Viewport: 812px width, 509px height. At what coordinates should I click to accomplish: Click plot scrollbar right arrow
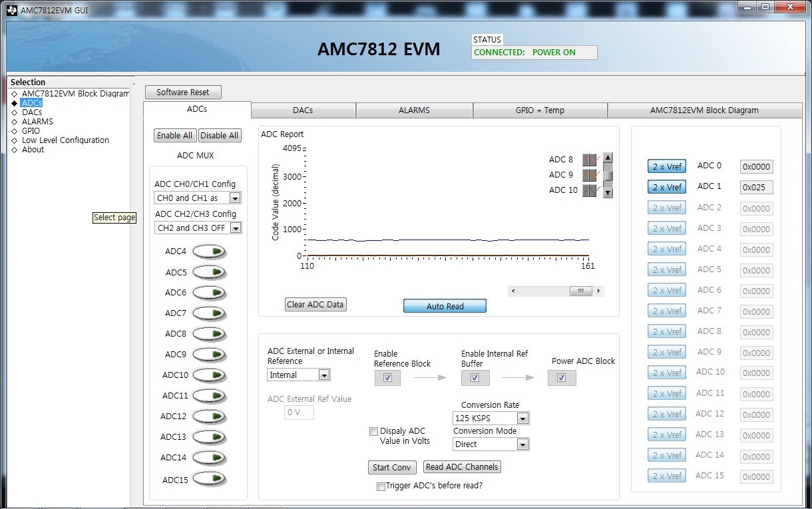[599, 291]
